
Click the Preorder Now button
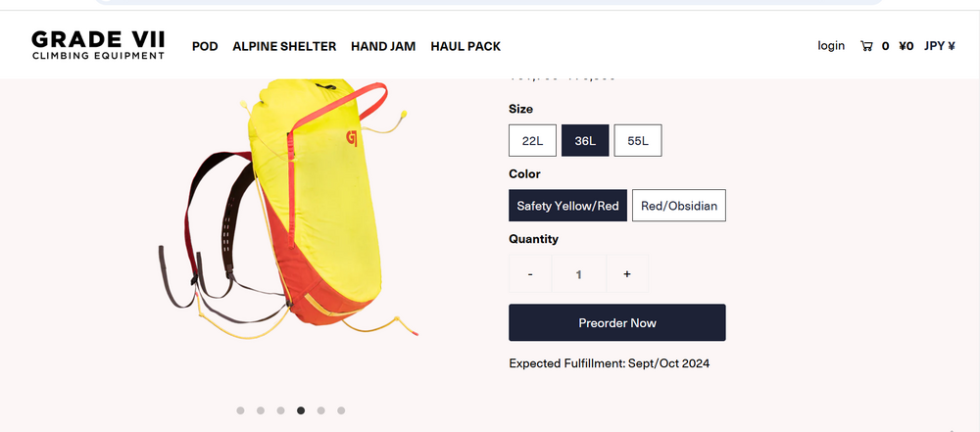coord(616,322)
